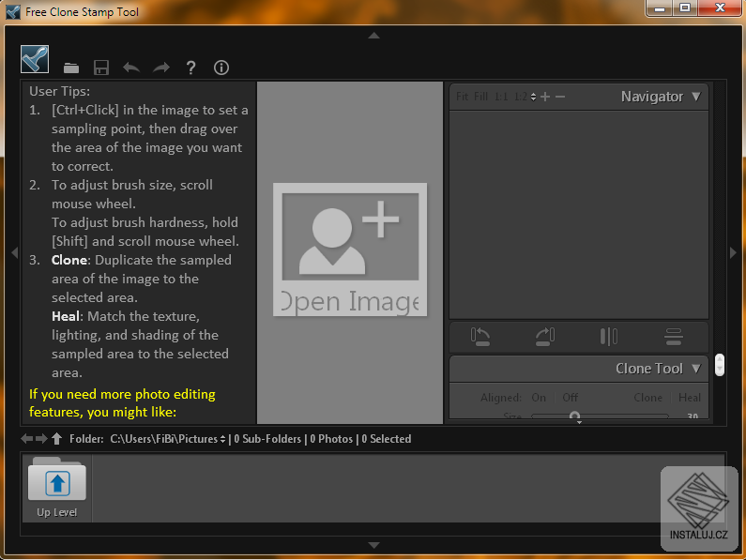Undo the last action with the arrow icon
The width and height of the screenshot is (746, 560).
pyautogui.click(x=131, y=68)
